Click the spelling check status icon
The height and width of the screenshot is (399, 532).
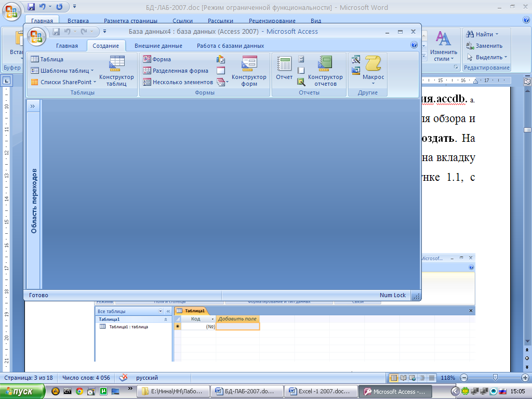pyautogui.click(x=124, y=378)
